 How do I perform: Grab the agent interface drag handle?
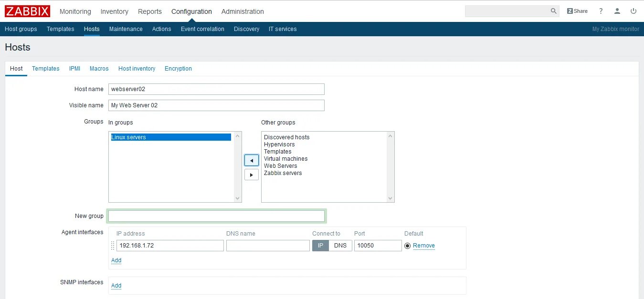tap(113, 246)
